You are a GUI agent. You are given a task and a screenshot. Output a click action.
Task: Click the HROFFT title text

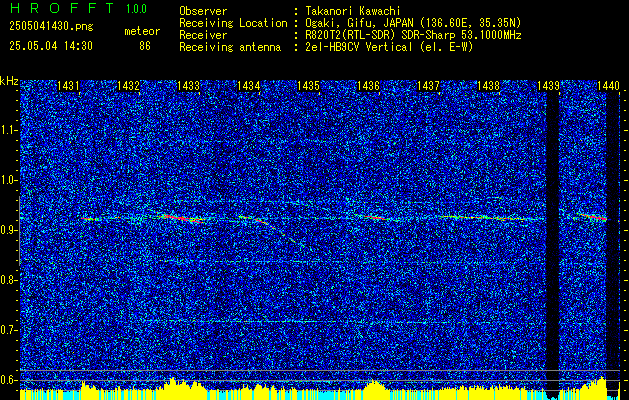[x=62, y=8]
